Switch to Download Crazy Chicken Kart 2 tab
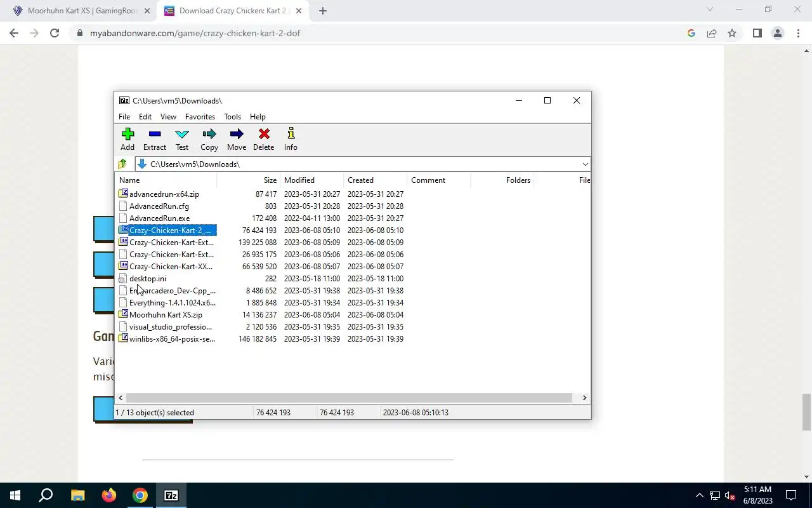The width and height of the screenshot is (812, 508). (233, 11)
